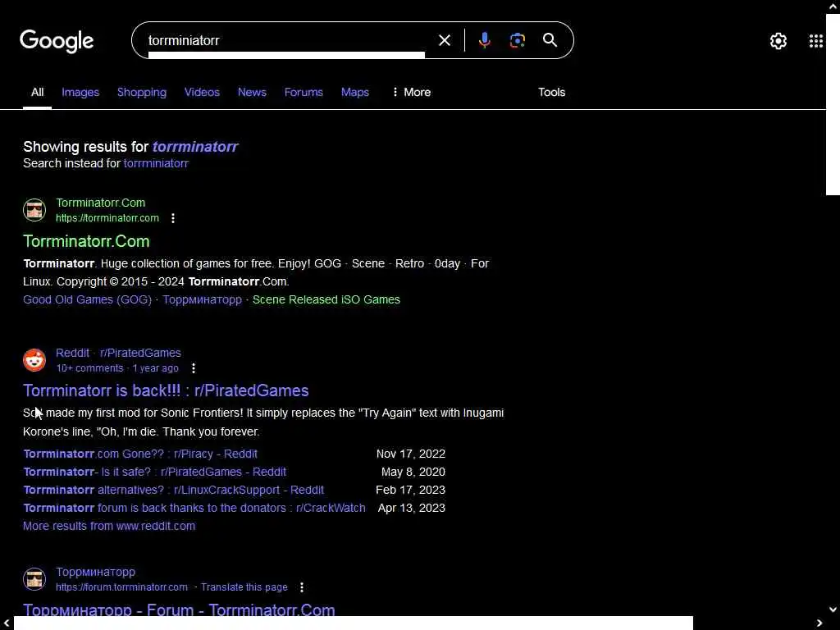Click Translate this page link
Image resolution: width=840 pixels, height=630 pixels.
244,587
